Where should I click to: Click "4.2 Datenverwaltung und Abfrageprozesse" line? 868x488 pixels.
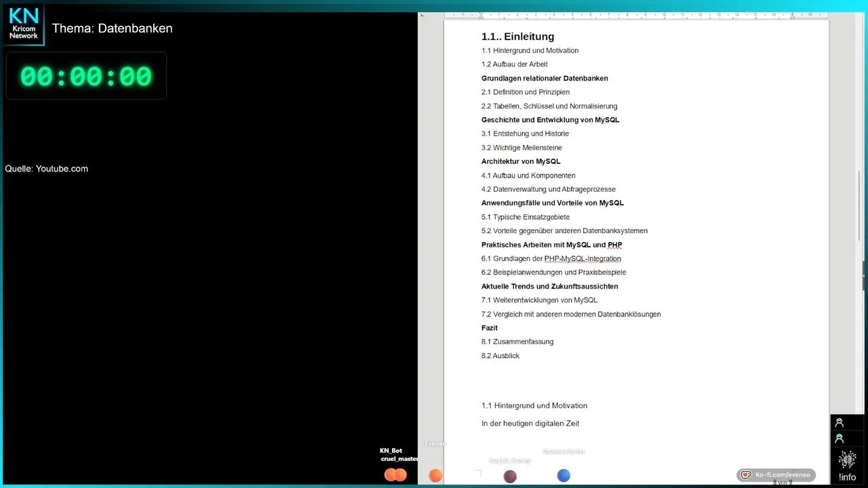(x=549, y=189)
